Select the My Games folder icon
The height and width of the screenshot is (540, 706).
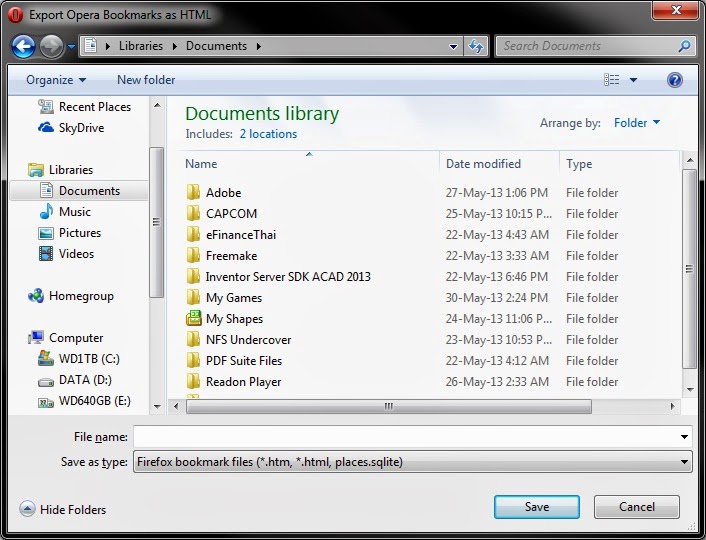193,297
